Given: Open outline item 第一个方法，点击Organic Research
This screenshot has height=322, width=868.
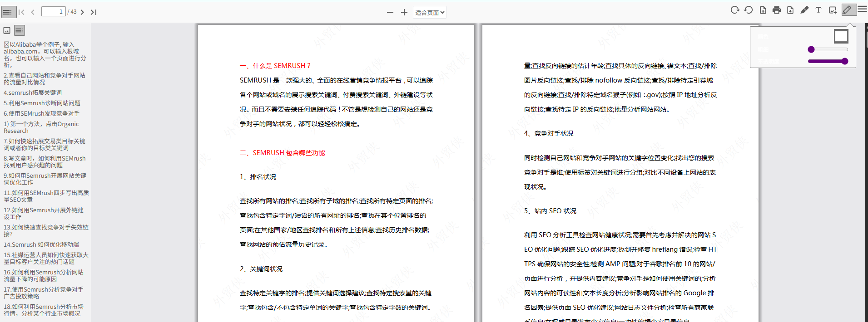Looking at the screenshot, I should click(x=41, y=127).
